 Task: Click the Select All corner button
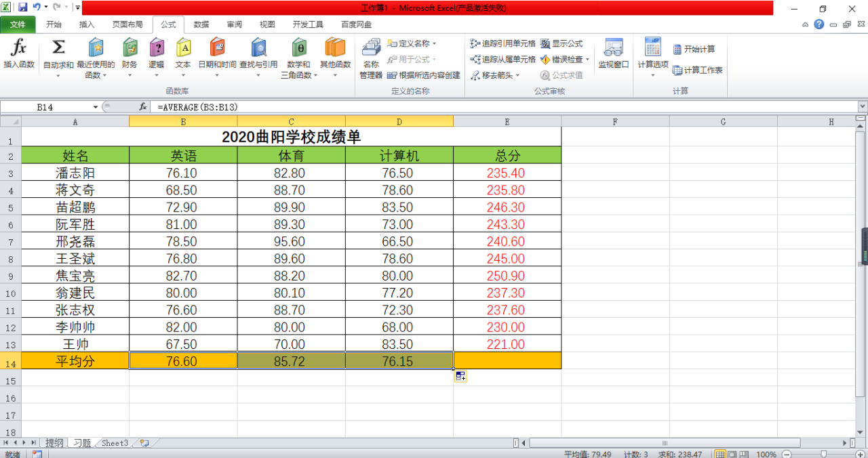[x=10, y=121]
